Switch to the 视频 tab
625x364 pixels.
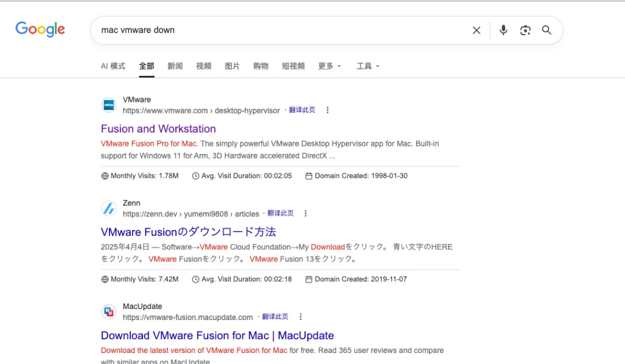(x=204, y=66)
